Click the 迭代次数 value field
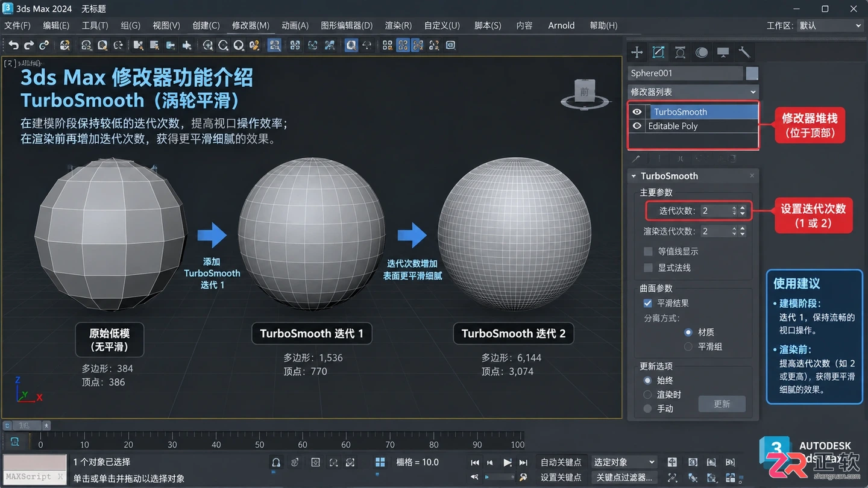This screenshot has height=488, width=868. [715, 211]
